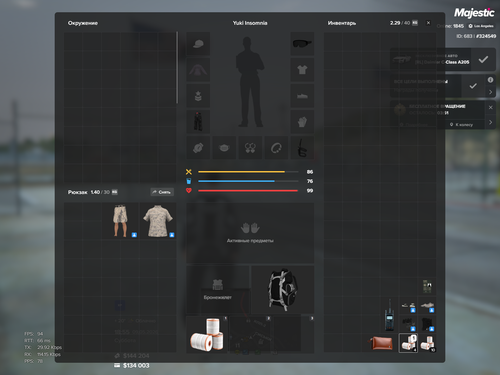Screen dimensions: 500x375
Task: Click the face mask slot
Action: click(224, 148)
